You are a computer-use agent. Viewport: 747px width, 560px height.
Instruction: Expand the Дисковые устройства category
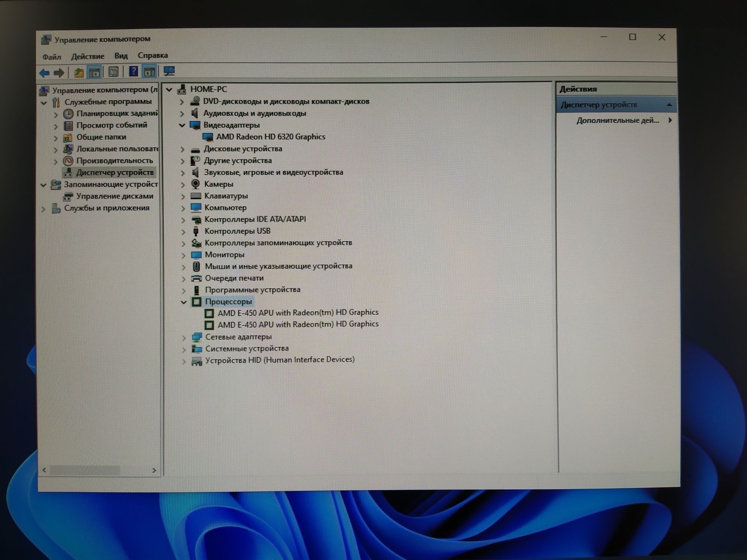(182, 149)
